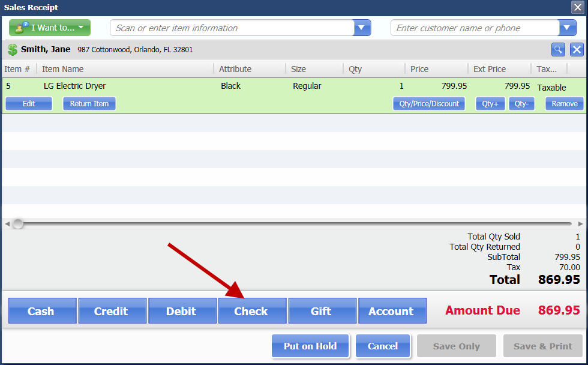588x365 pixels.
Task: Click the green dollar customer icon
Action: coord(13,50)
